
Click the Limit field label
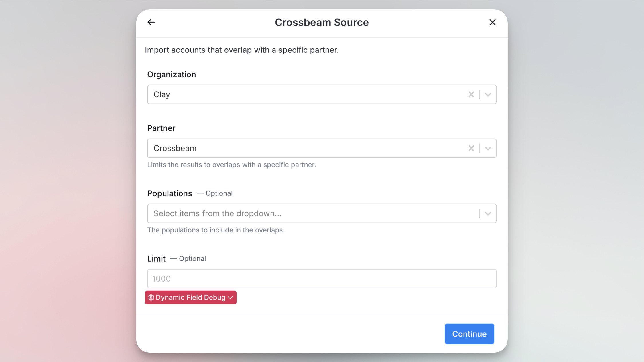[x=156, y=259]
